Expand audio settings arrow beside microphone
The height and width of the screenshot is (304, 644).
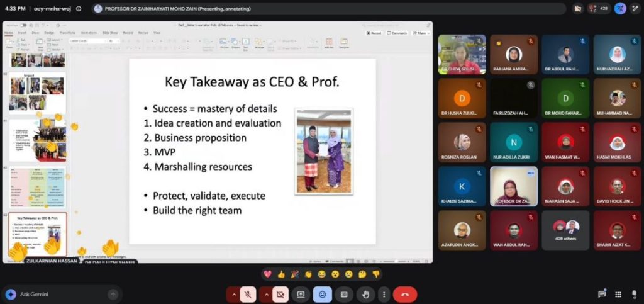point(234,294)
